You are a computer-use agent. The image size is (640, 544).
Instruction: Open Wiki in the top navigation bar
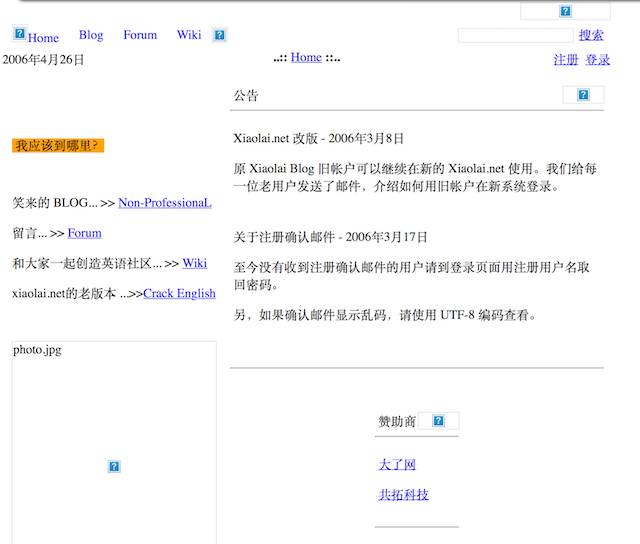[x=189, y=35]
